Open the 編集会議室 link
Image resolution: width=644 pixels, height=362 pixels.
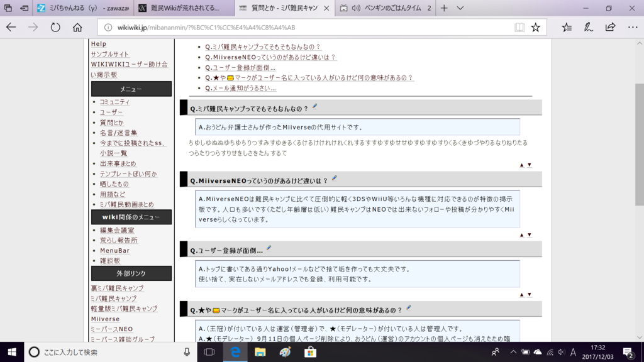click(117, 230)
